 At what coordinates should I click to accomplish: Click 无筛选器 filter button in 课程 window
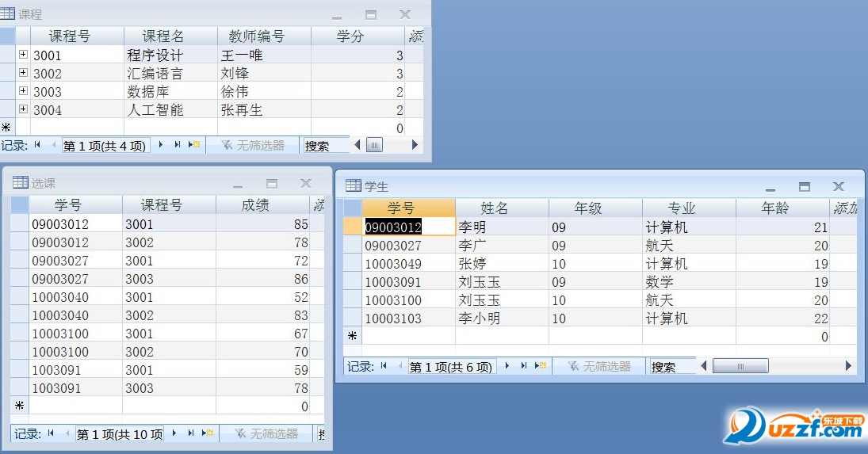253,146
